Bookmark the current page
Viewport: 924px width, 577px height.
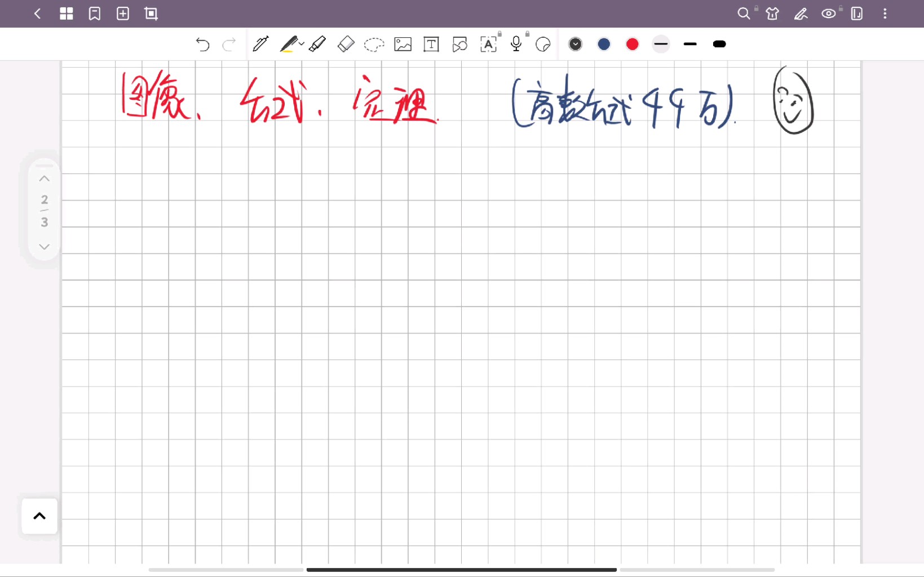tap(95, 14)
